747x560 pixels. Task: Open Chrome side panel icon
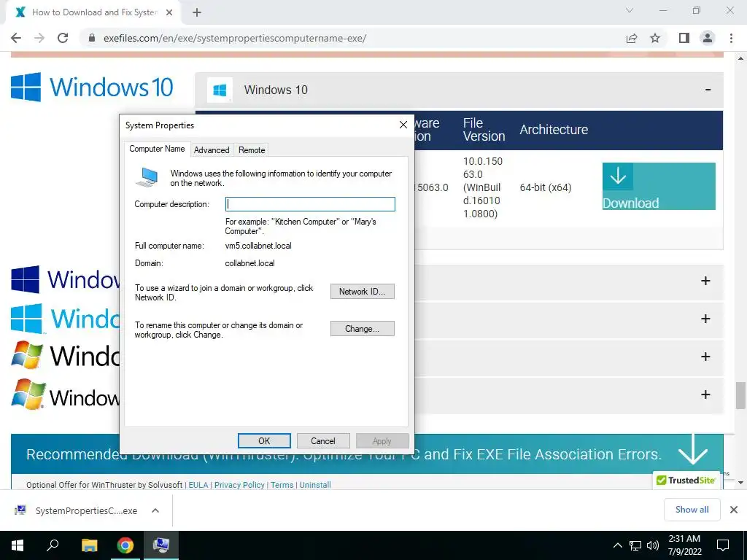point(684,38)
